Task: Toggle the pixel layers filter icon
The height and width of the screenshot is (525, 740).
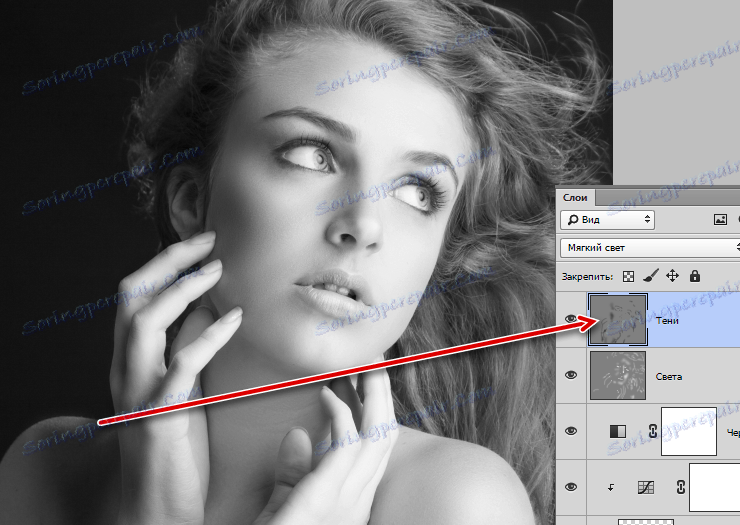Action: point(720,220)
